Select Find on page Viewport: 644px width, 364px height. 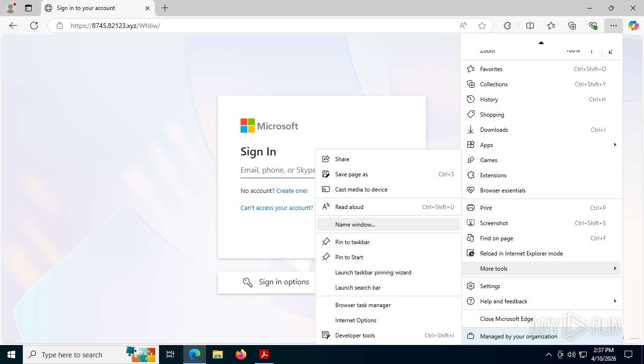[x=541, y=238]
